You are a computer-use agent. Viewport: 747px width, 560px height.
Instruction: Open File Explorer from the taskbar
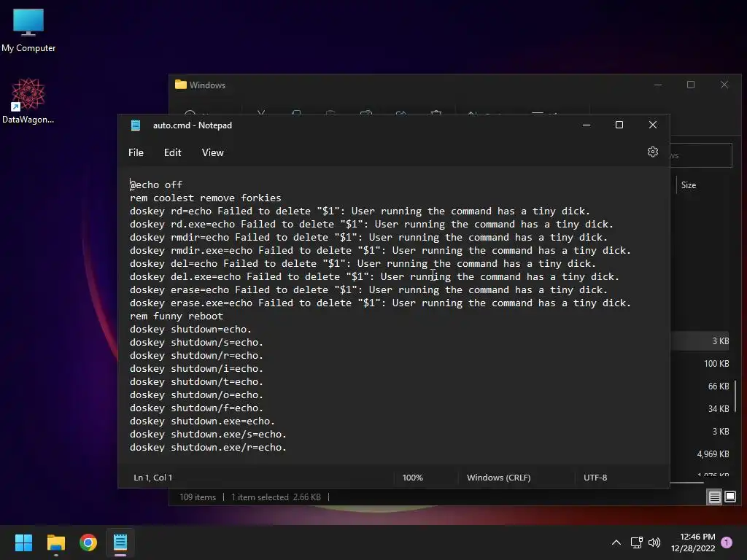[55, 542]
